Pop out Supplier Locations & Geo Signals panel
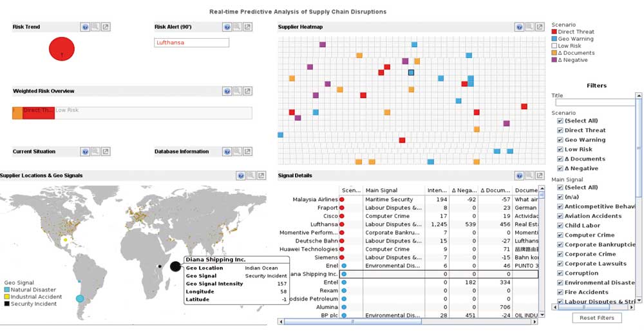The height and width of the screenshot is (336, 644). [261, 175]
